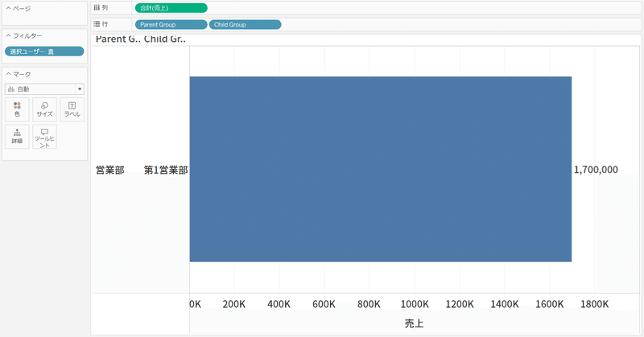644x337 pixels.
Task: Open the Tooltip (ツールヒント) mark card
Action: pyautogui.click(x=44, y=136)
